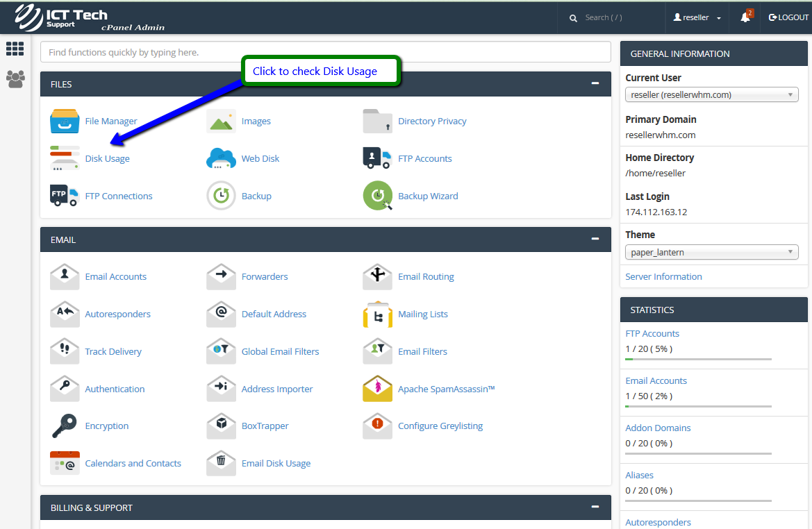
Task: Open the Mailing Lists icon
Action: (377, 314)
